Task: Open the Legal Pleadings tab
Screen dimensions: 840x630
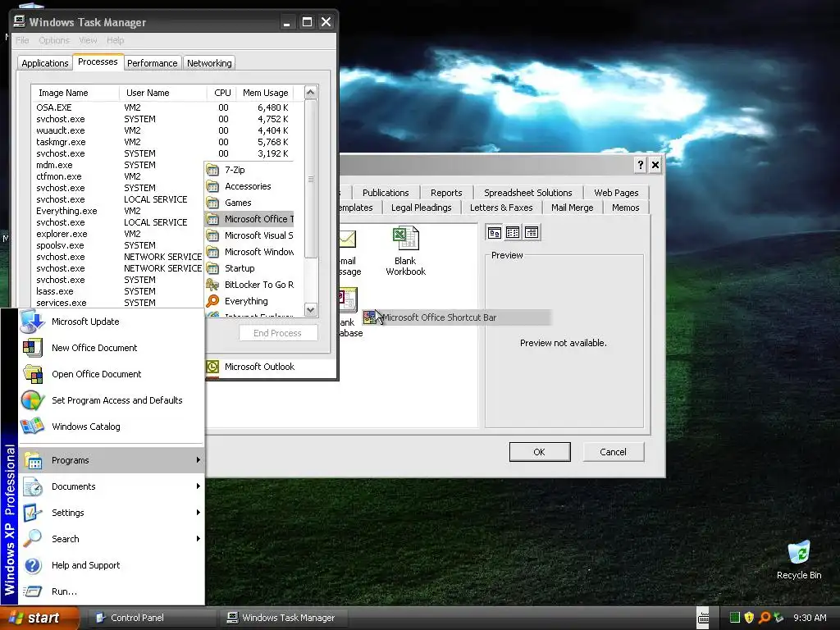Action: [x=421, y=208]
